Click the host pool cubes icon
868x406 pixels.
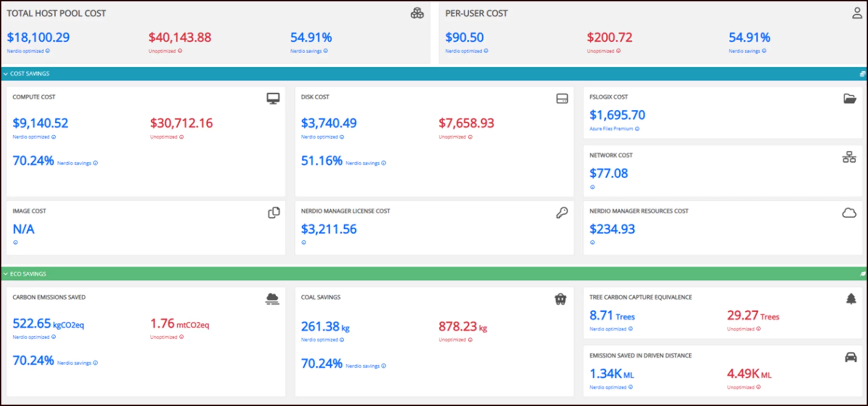[417, 13]
